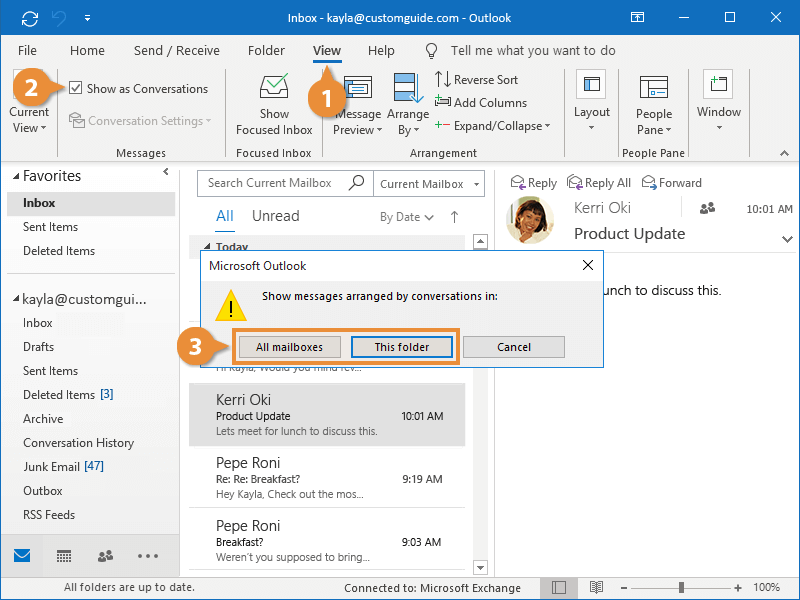Click the Reply All icon
This screenshot has height=600, width=800.
[576, 183]
